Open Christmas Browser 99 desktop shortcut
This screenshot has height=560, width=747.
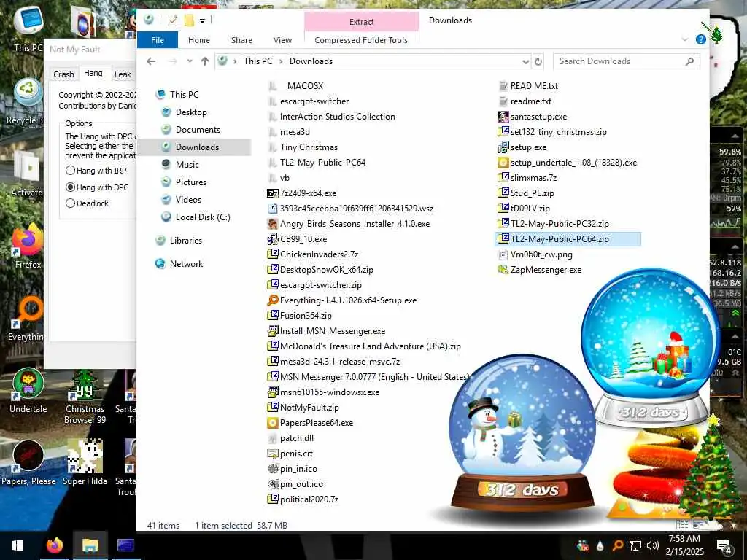click(x=85, y=397)
